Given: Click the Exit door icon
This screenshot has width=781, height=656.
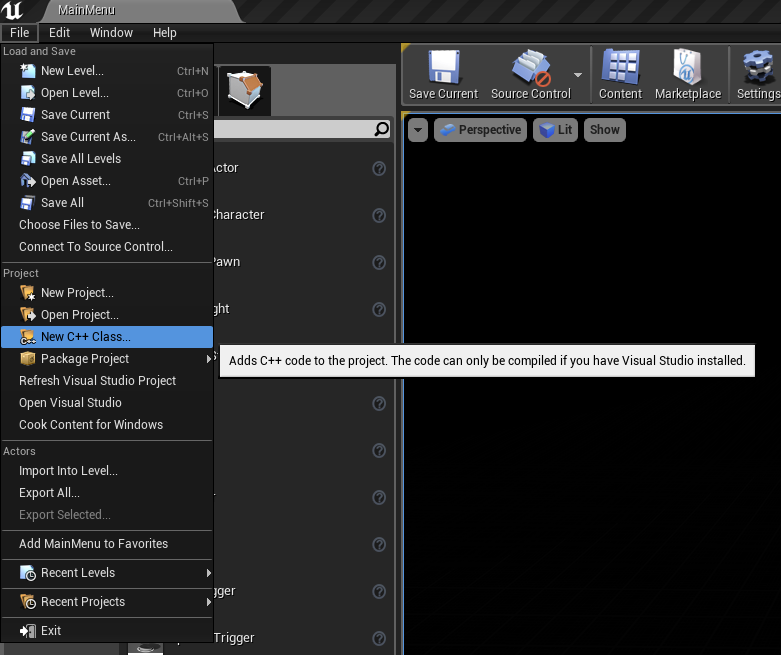Looking at the screenshot, I should coord(27,631).
